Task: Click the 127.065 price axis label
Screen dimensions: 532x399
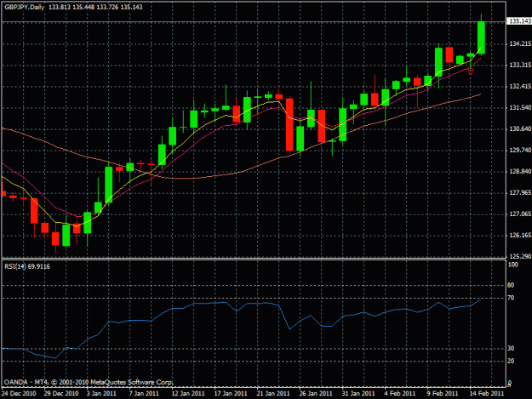Action: point(520,214)
